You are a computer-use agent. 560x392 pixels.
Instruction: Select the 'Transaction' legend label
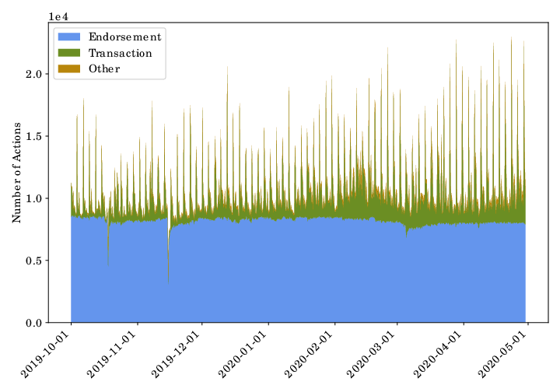click(x=121, y=53)
